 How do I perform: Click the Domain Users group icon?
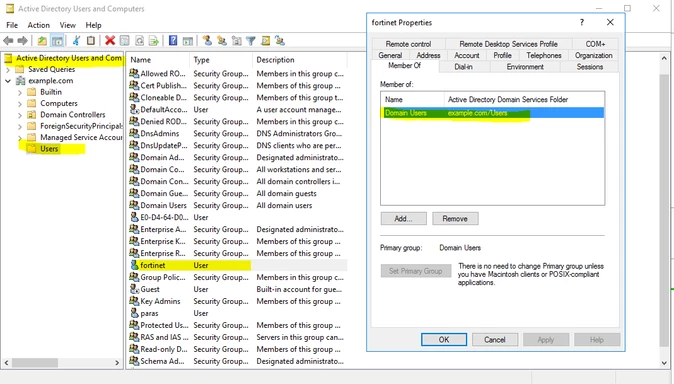tap(135, 205)
